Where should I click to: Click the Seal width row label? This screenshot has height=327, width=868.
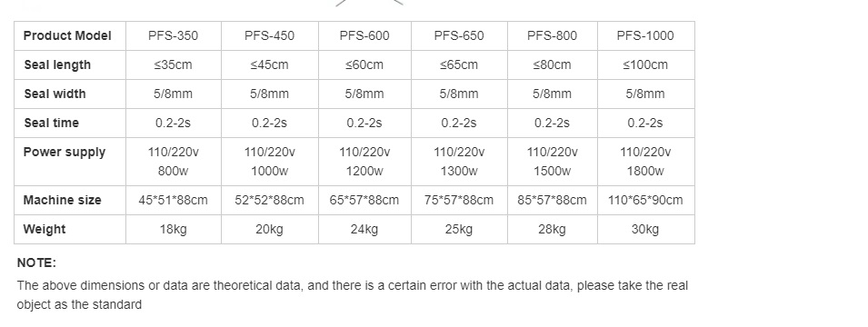tap(70, 94)
